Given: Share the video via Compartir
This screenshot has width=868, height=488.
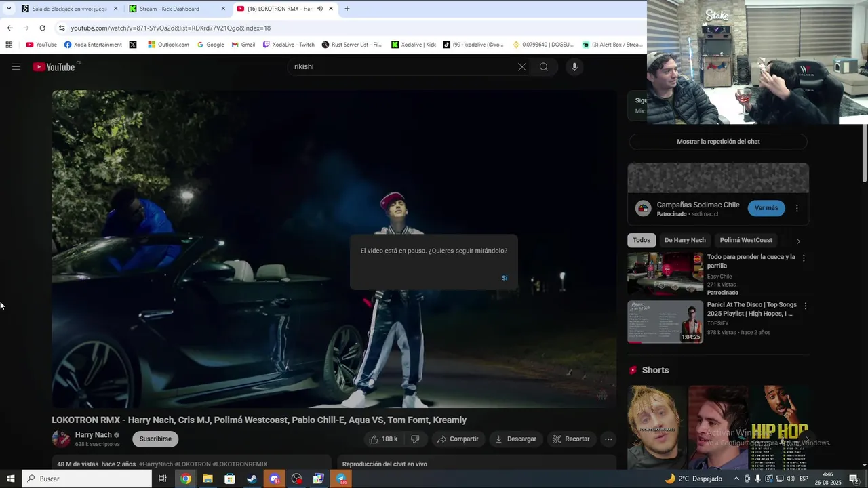Looking at the screenshot, I should (458, 439).
